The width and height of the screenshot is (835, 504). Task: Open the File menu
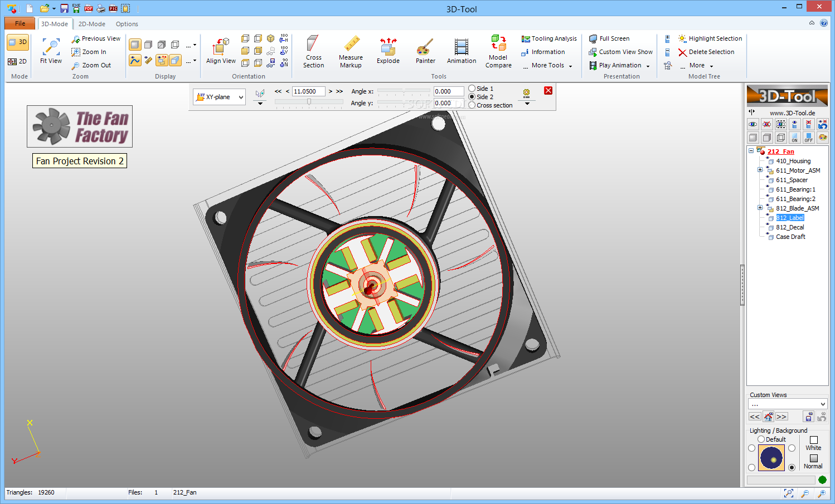[20, 23]
